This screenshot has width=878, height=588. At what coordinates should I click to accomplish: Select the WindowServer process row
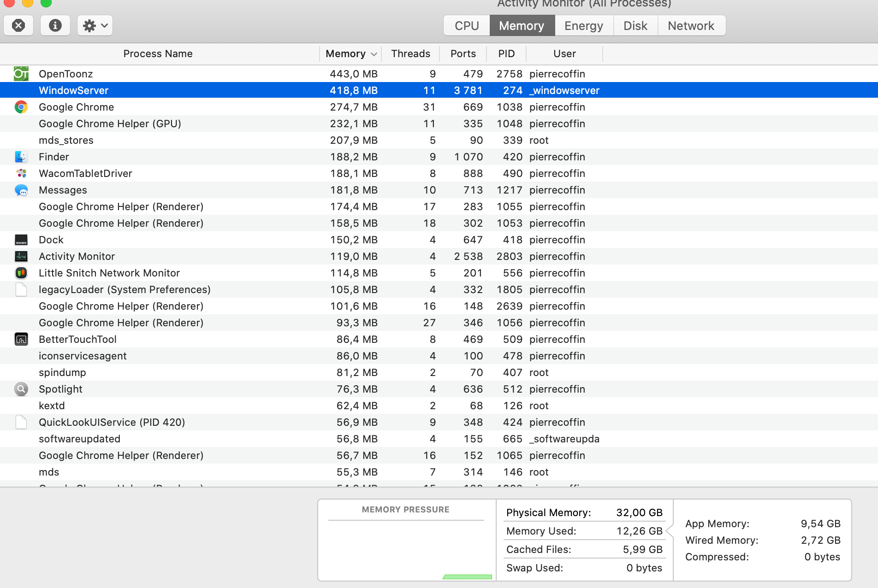click(439, 90)
